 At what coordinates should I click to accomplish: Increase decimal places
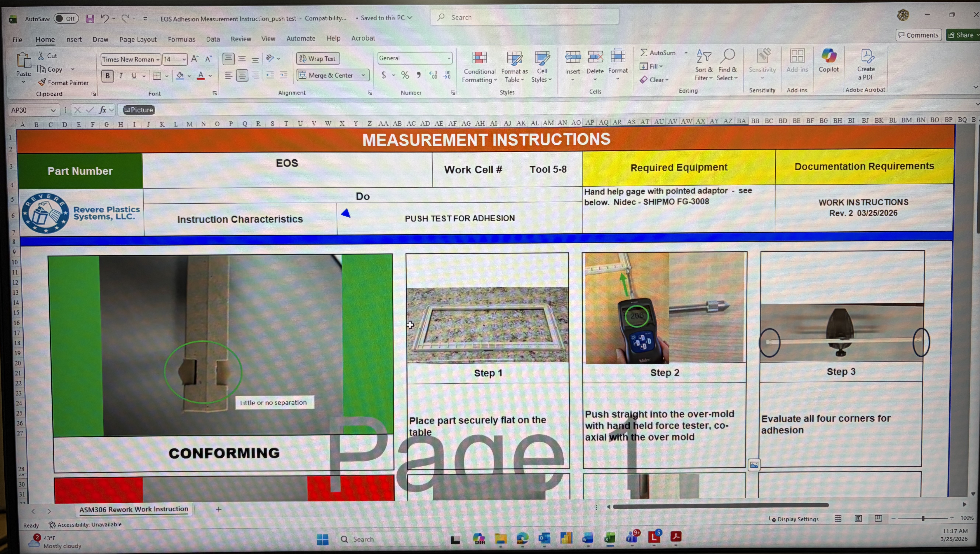point(433,75)
